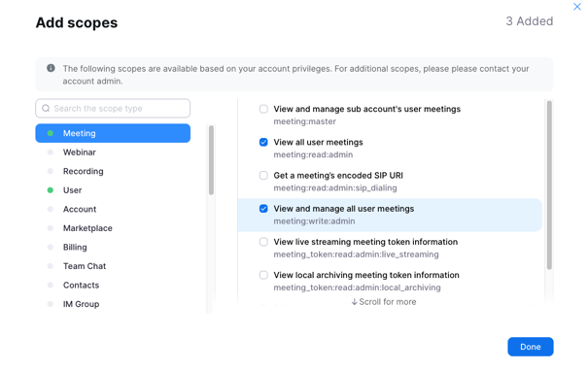Image resolution: width=588 pixels, height=372 pixels.
Task: Uncheck View and manage all user meetings
Action: coord(263,209)
